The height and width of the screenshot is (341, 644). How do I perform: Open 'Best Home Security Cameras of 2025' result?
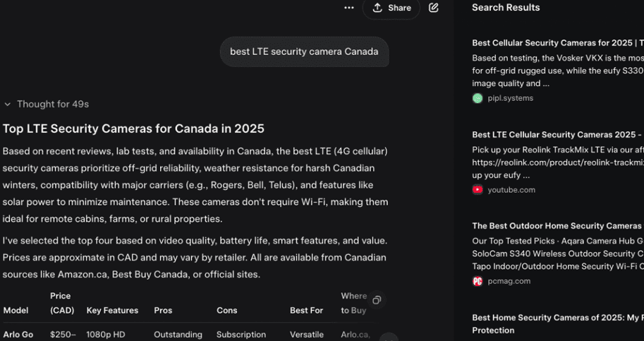[557, 318]
